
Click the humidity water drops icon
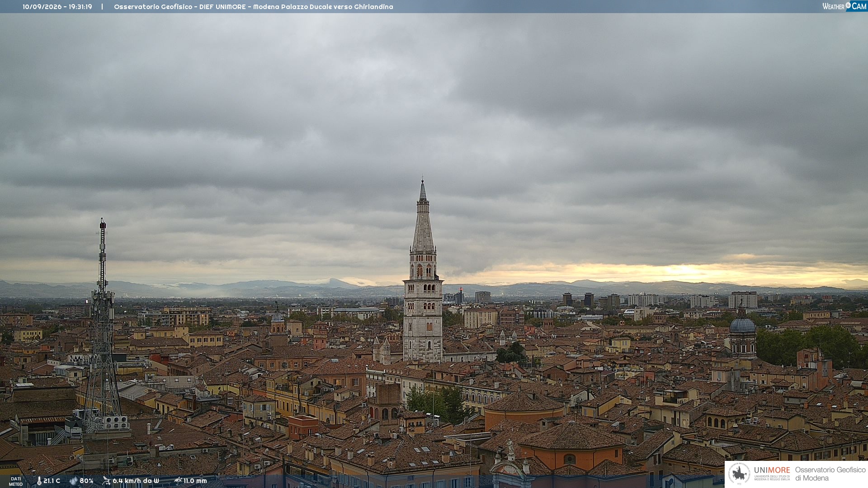pyautogui.click(x=73, y=481)
